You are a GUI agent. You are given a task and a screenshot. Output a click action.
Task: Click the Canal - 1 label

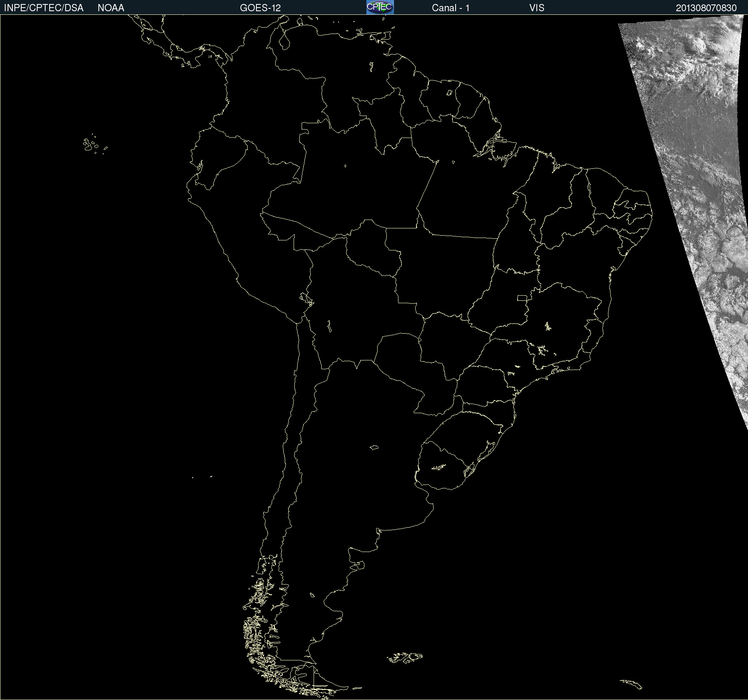(450, 8)
